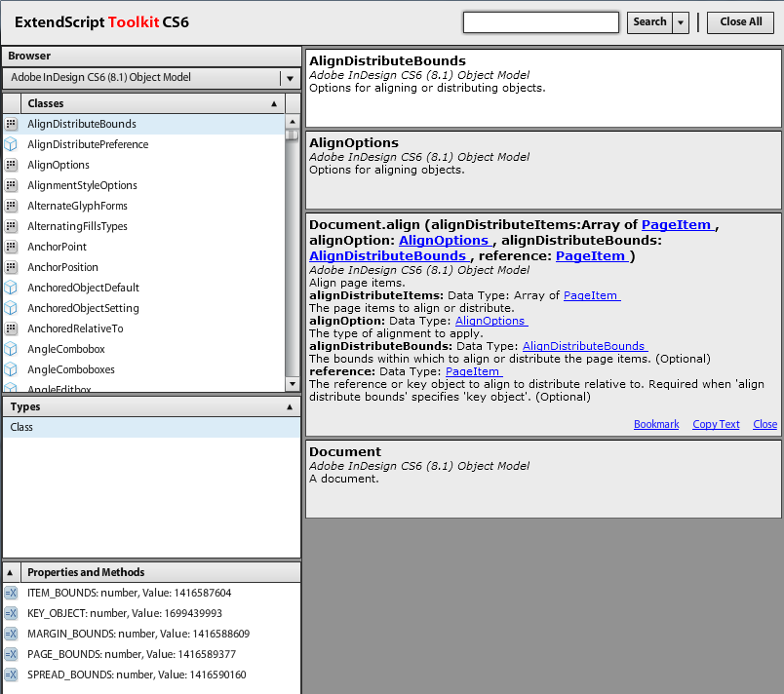784x694 pixels.
Task: Select AnchorPosition in the Classes list
Action: click(x=144, y=267)
